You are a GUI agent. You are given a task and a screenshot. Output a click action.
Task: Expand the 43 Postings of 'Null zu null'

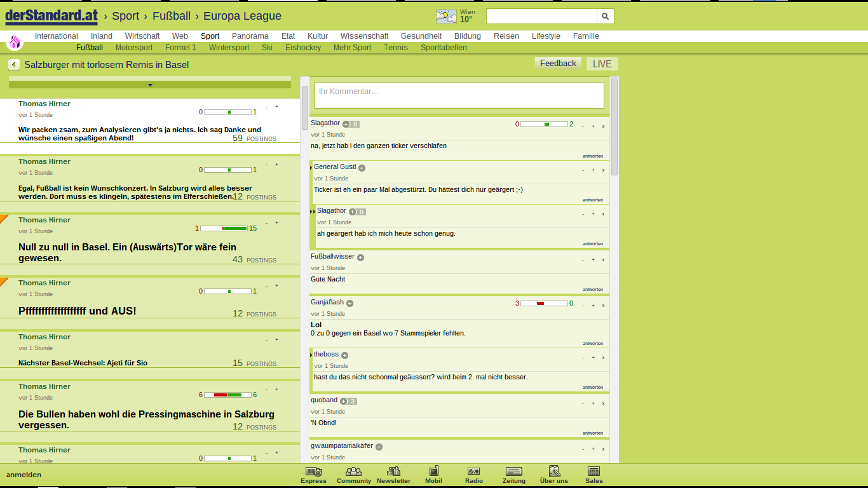click(x=254, y=259)
